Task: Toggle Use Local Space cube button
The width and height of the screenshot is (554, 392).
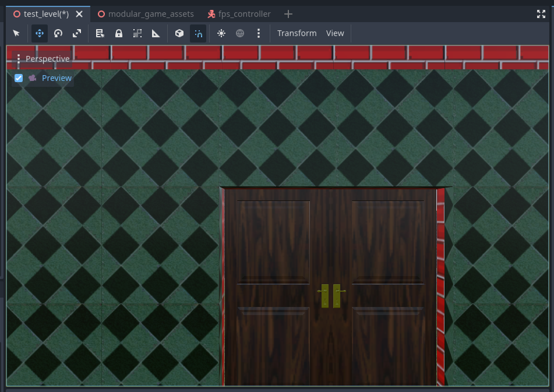Action: tap(179, 33)
